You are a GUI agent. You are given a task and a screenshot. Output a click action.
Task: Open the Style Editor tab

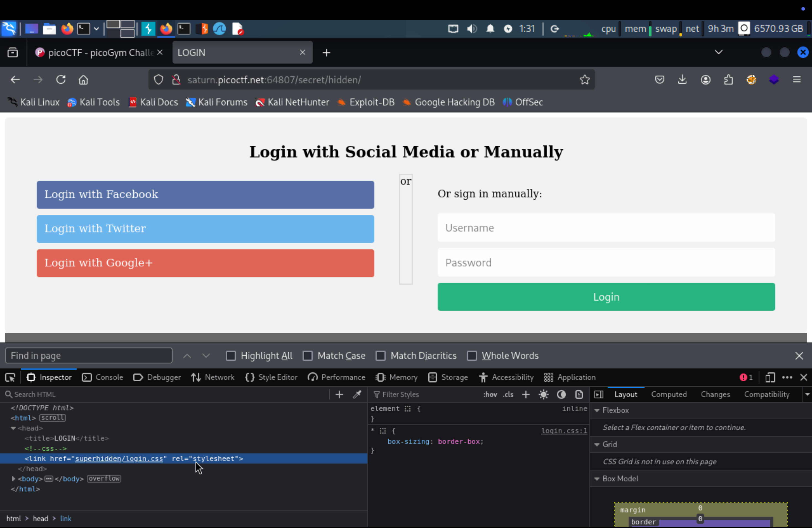[x=271, y=377]
